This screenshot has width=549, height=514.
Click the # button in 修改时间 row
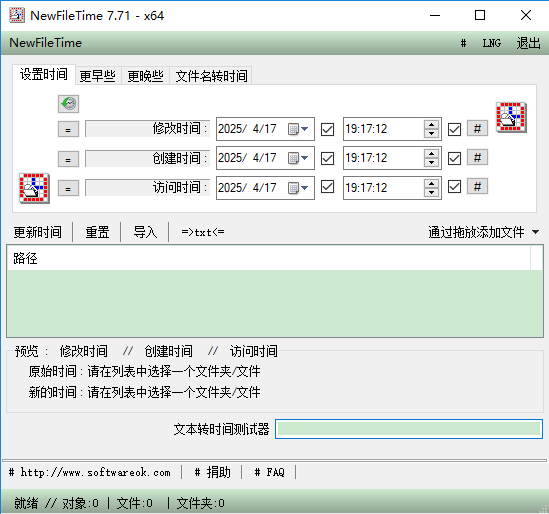pyautogui.click(x=477, y=128)
